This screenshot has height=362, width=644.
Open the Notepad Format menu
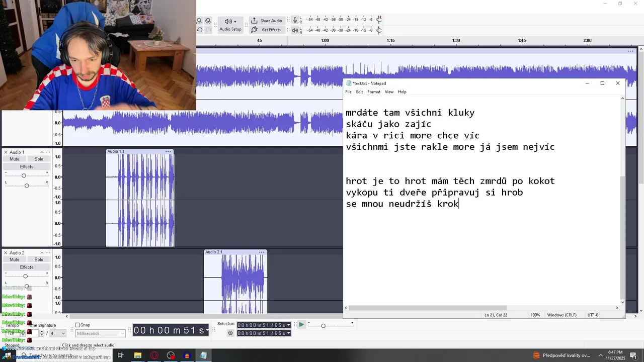(374, 92)
